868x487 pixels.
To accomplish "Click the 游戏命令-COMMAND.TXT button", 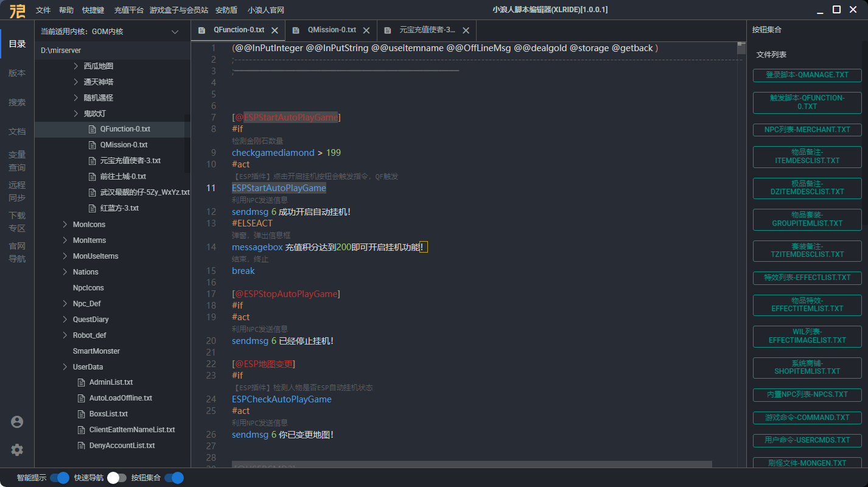I will coord(807,417).
